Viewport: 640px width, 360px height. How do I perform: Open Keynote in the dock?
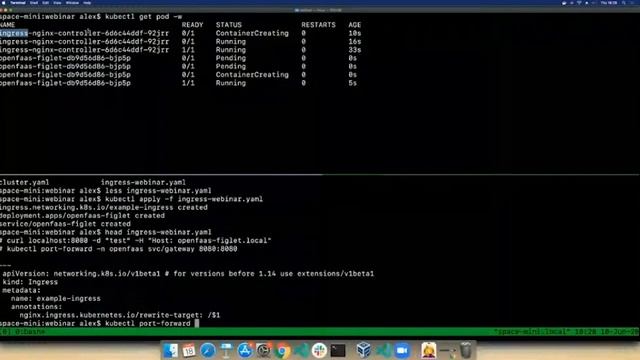[x=226, y=350]
